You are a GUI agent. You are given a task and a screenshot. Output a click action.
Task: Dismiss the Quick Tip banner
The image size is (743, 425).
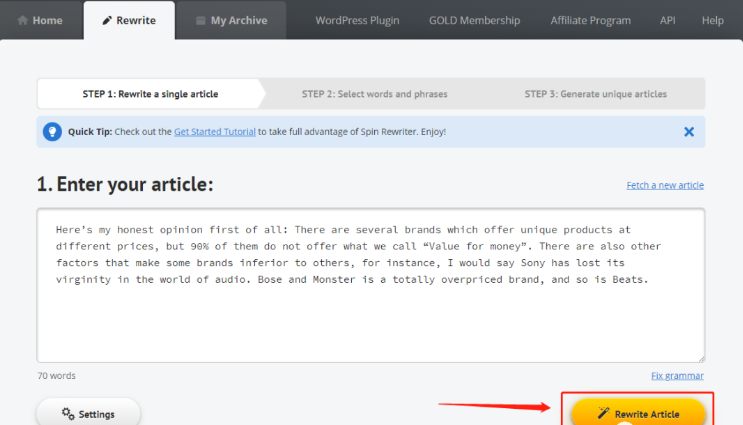[689, 132]
